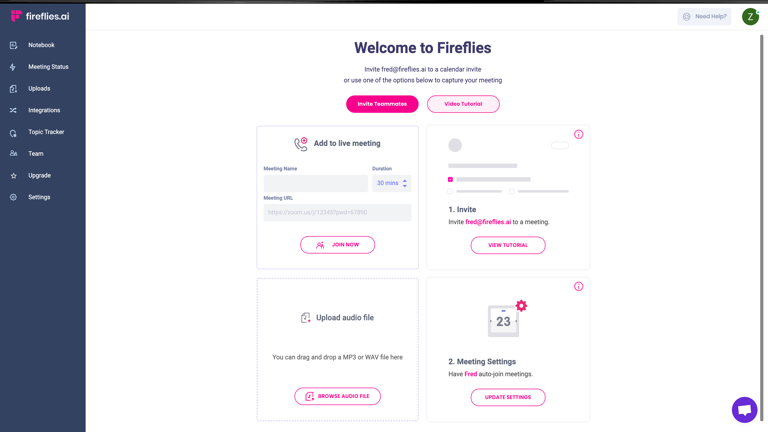Click the fred@fireflies.ai link in Invite card
Viewport: 768px width, 432px height.
(x=488, y=222)
